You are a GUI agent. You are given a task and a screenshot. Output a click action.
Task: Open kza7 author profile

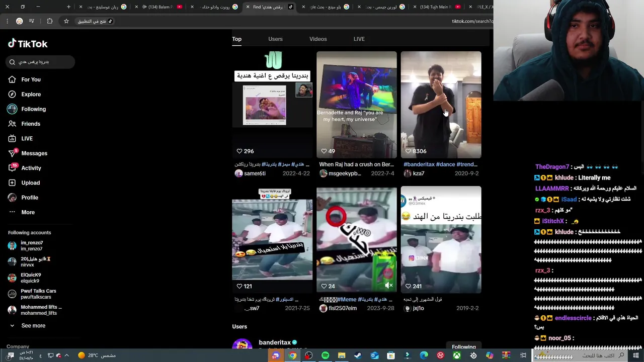[x=414, y=173]
